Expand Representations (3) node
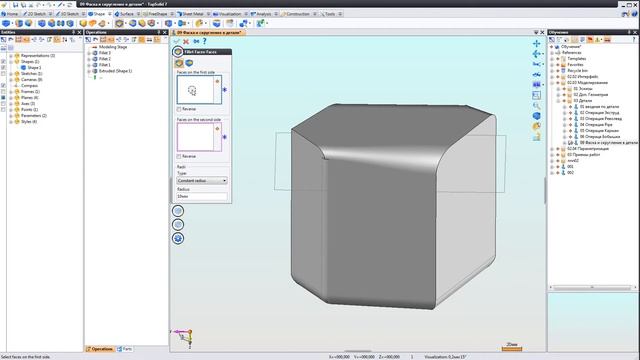This screenshot has width=640, height=360. (x=11, y=56)
